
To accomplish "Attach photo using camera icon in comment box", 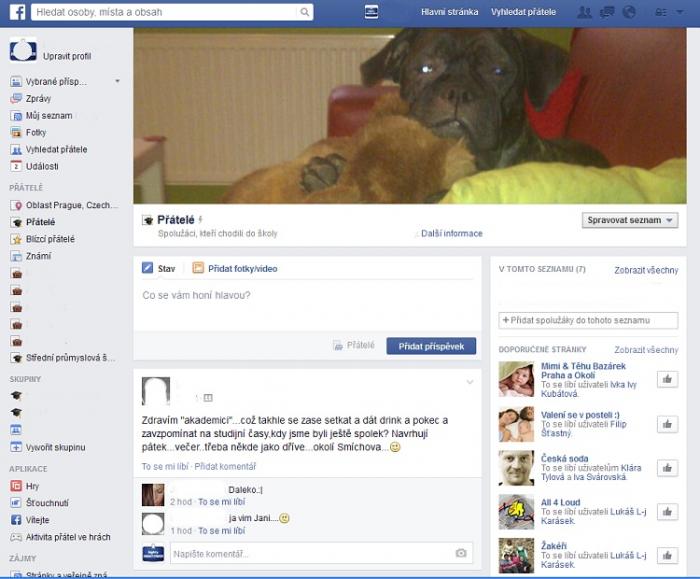I will pos(461,553).
